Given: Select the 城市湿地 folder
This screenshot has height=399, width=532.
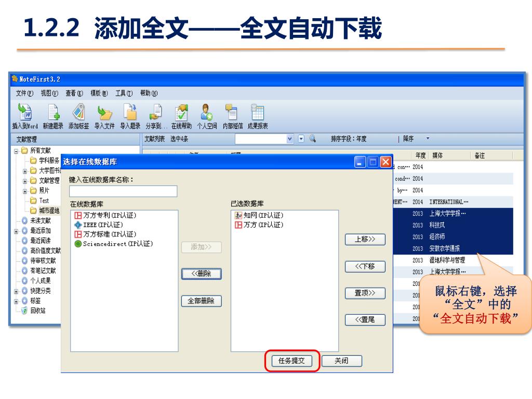Looking at the screenshot, I should point(45,210).
